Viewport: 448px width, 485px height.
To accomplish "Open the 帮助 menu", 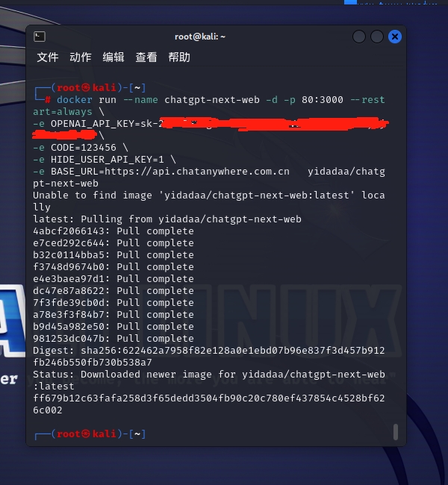I will (x=179, y=57).
